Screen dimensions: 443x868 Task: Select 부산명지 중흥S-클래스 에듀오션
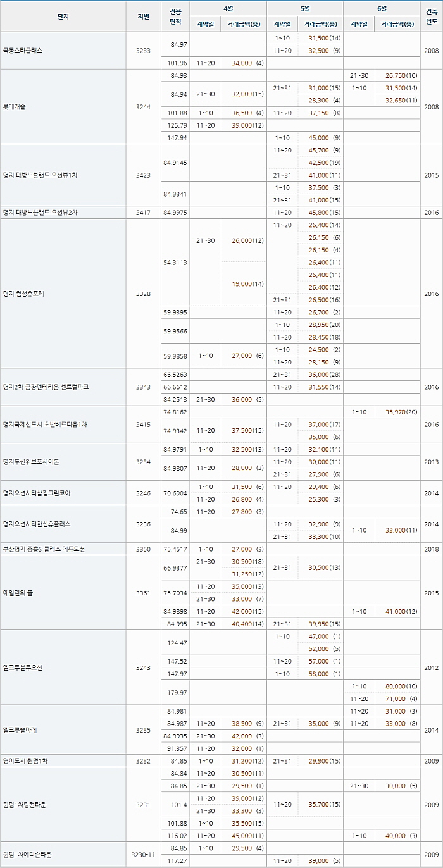point(44,549)
